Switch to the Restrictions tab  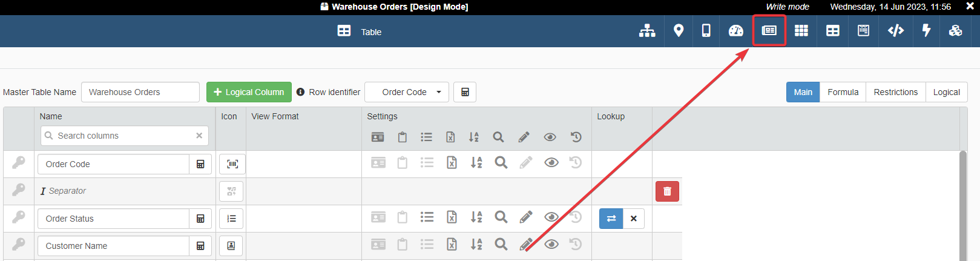(895, 92)
